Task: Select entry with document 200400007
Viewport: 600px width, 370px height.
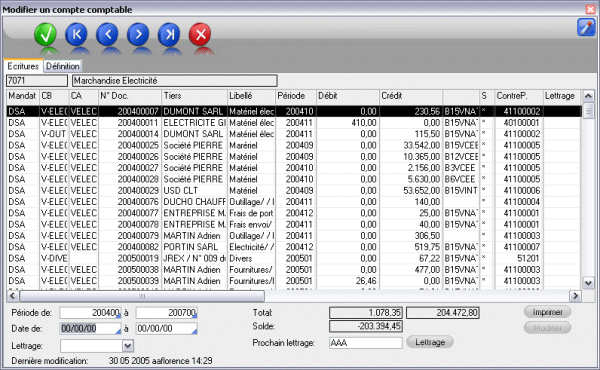Action: pos(293,111)
